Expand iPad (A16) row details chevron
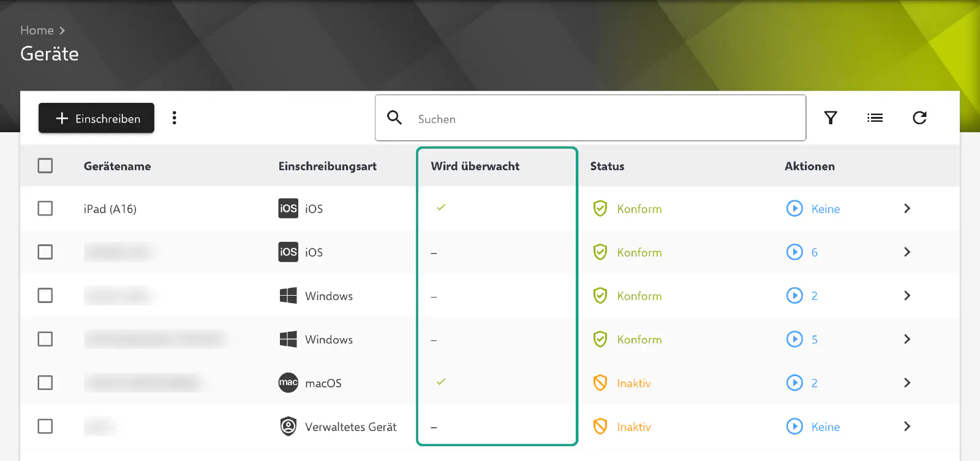Image resolution: width=980 pixels, height=461 pixels. point(907,209)
